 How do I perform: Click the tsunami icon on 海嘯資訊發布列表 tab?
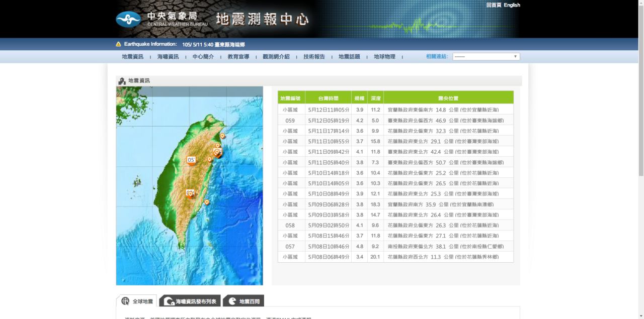pyautogui.click(x=169, y=301)
